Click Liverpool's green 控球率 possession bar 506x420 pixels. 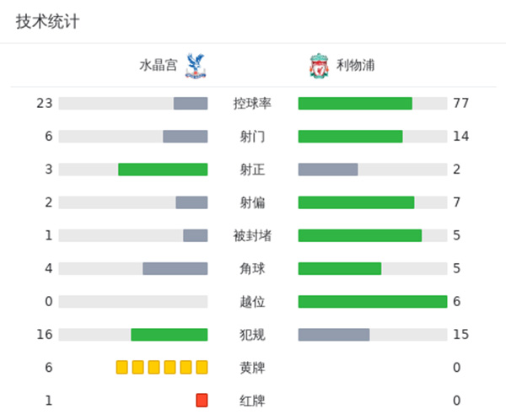tap(355, 104)
